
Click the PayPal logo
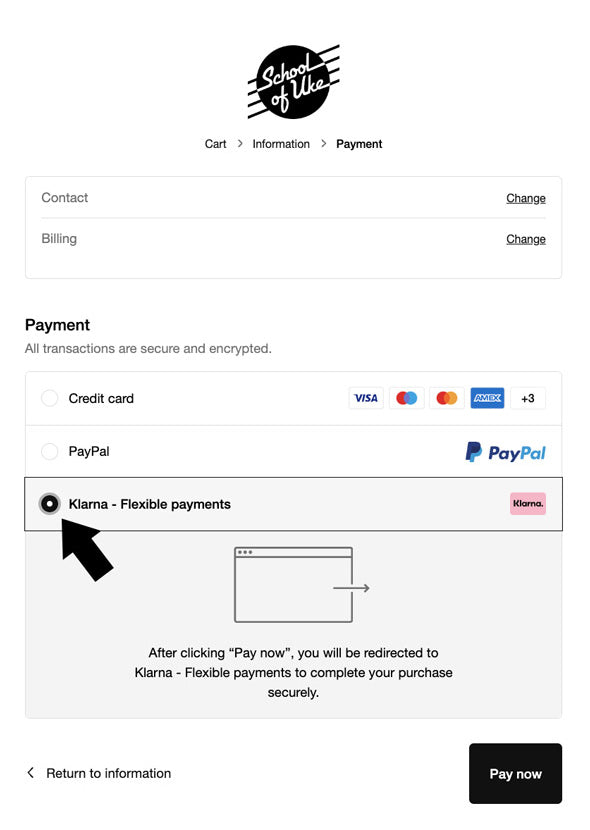point(505,453)
